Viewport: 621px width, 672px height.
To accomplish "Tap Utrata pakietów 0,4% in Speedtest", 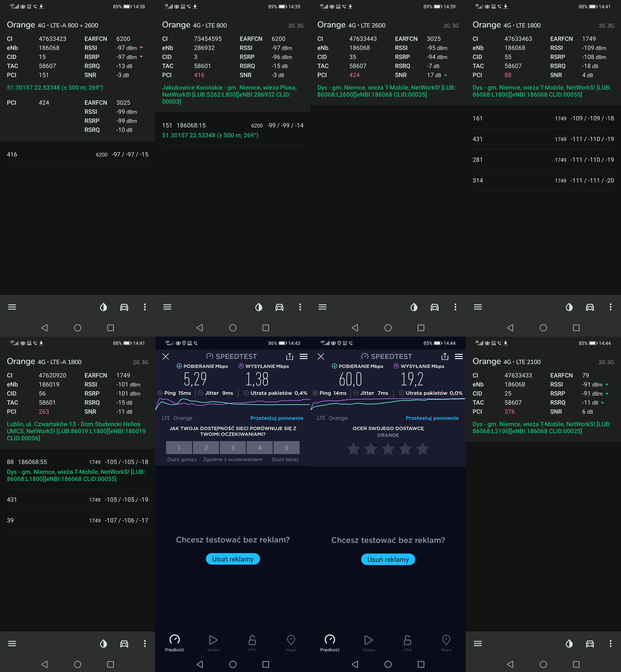I will pyautogui.click(x=276, y=393).
